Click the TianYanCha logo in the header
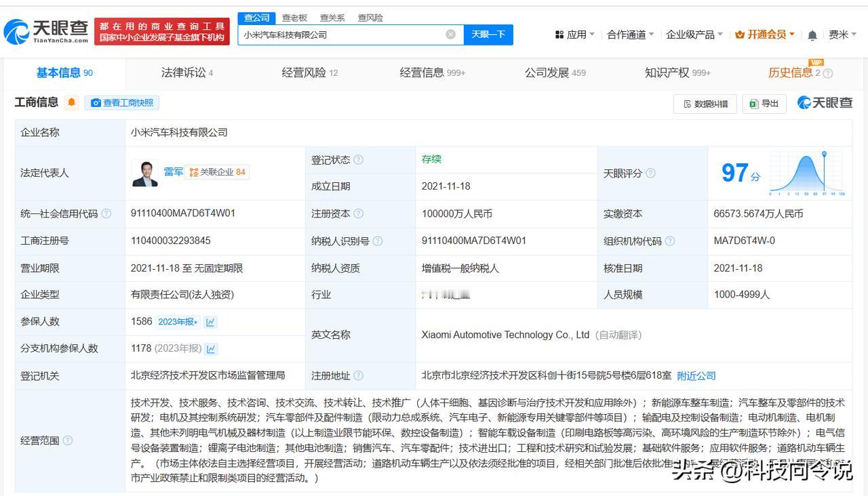This screenshot has width=868, height=496. point(46,31)
